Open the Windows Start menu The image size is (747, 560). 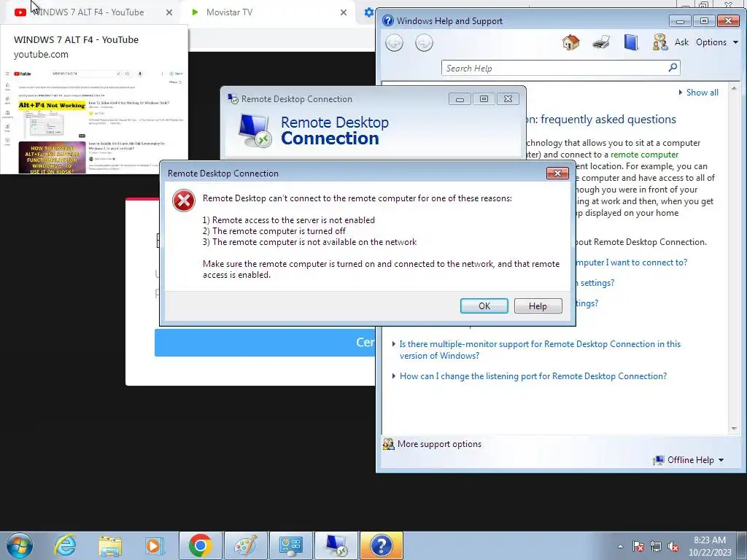click(x=19, y=545)
